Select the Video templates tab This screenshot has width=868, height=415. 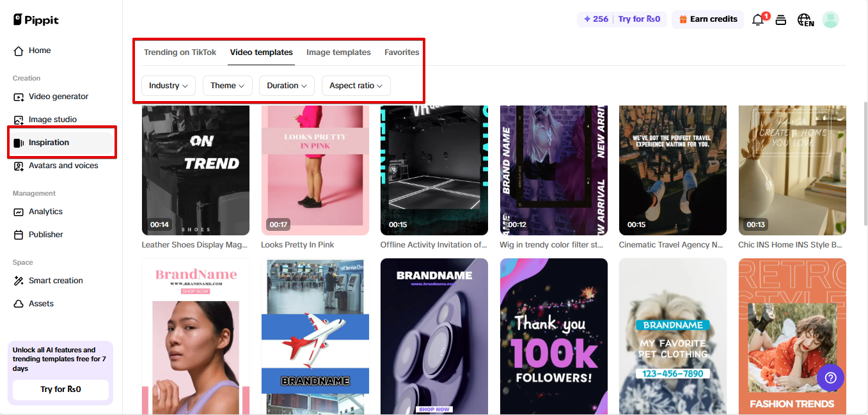point(262,52)
